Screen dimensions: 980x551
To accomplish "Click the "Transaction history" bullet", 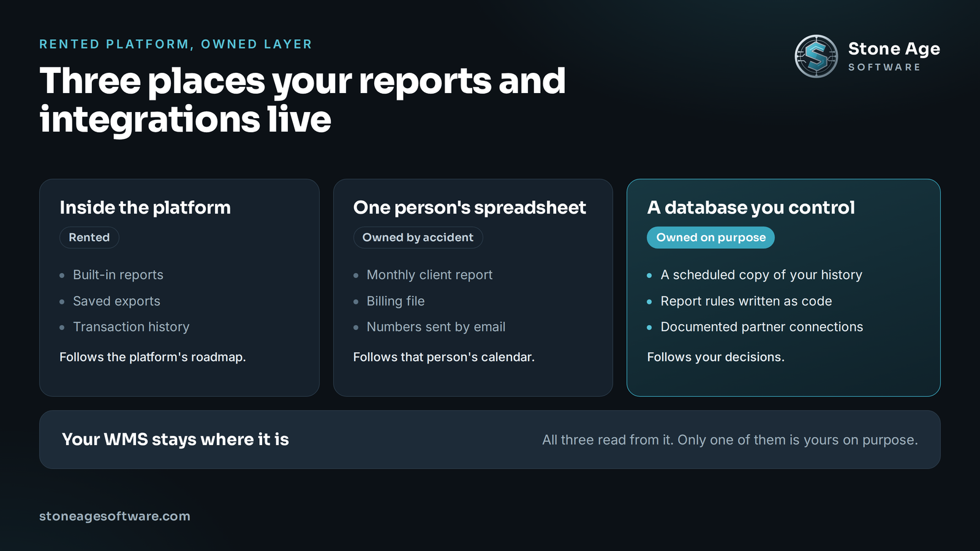I will 131,327.
